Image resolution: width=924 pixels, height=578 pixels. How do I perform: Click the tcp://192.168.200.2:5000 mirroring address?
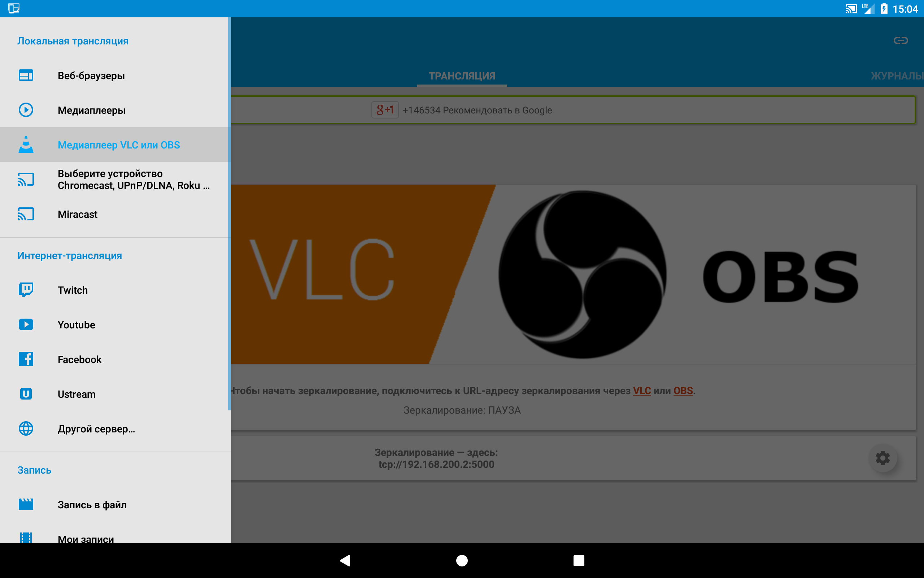click(436, 464)
